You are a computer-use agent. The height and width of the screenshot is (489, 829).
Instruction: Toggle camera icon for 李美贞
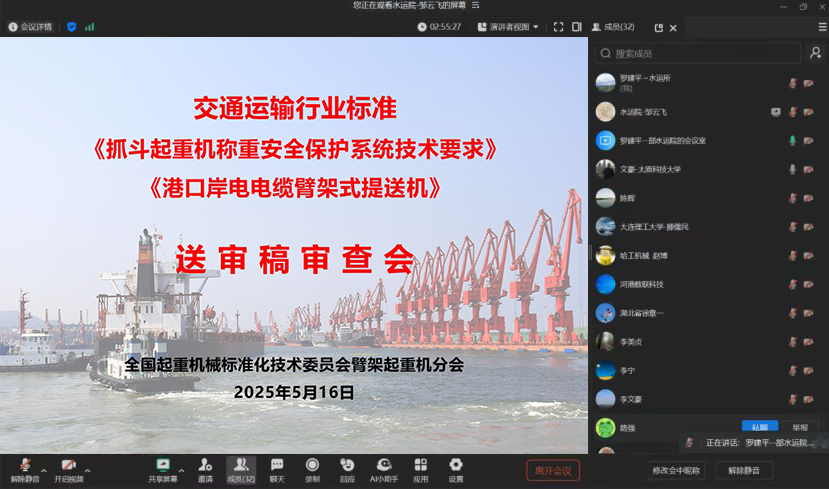808,342
